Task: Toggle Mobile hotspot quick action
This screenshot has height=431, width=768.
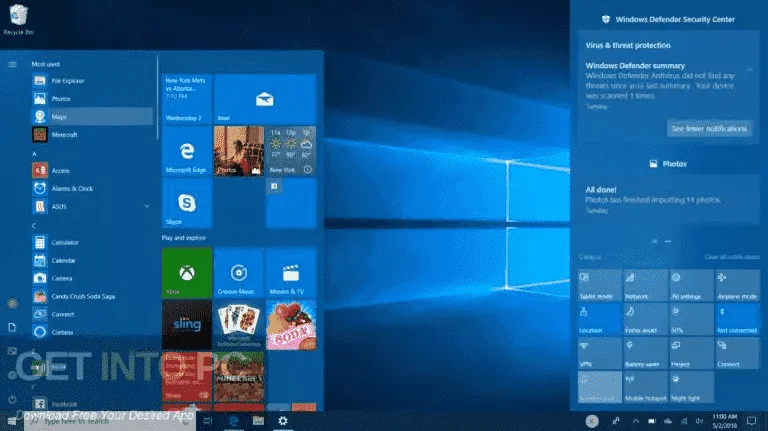Action: coord(645,387)
